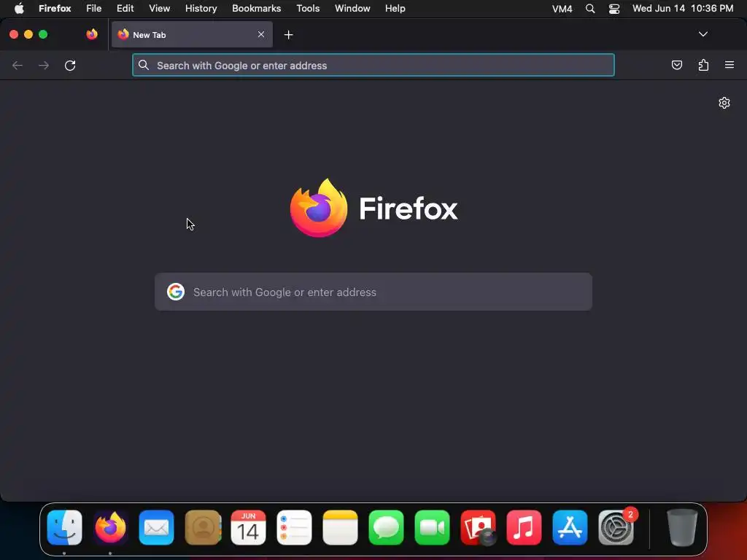
Task: Open Reminders from the Dock
Action: click(x=294, y=528)
